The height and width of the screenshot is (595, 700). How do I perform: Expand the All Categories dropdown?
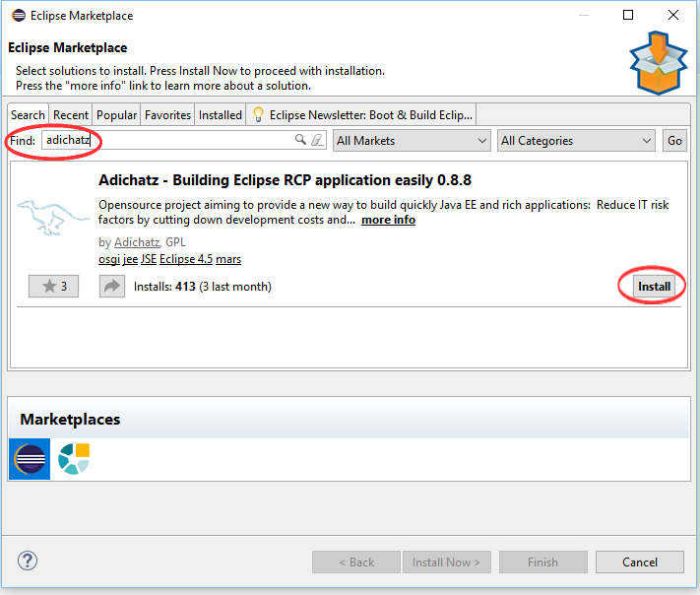pos(576,141)
